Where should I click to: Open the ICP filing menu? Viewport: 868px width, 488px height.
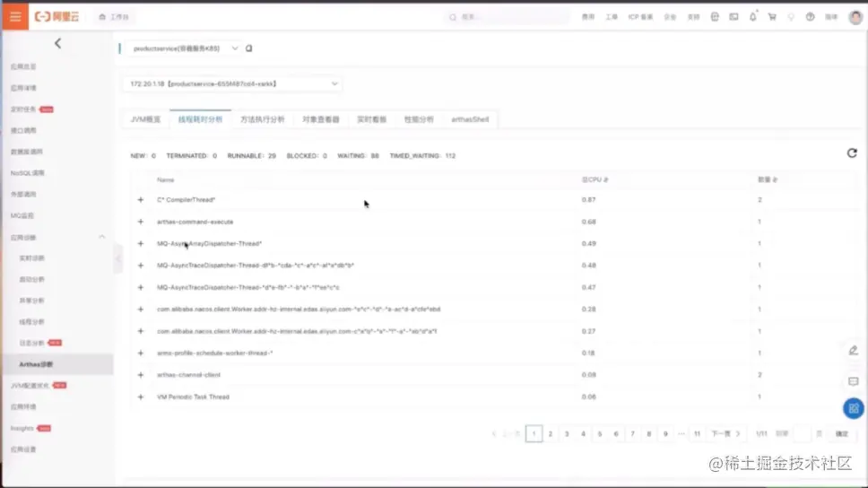[x=640, y=17]
